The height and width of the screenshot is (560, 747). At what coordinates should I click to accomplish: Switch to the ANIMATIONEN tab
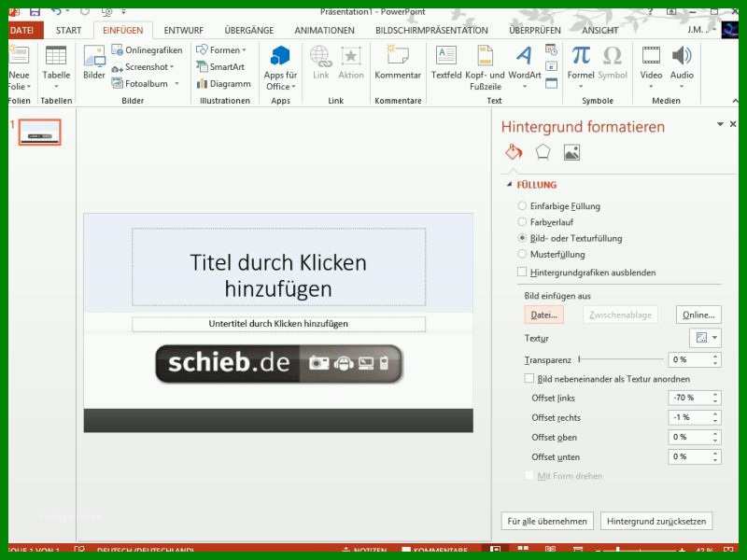tap(324, 31)
